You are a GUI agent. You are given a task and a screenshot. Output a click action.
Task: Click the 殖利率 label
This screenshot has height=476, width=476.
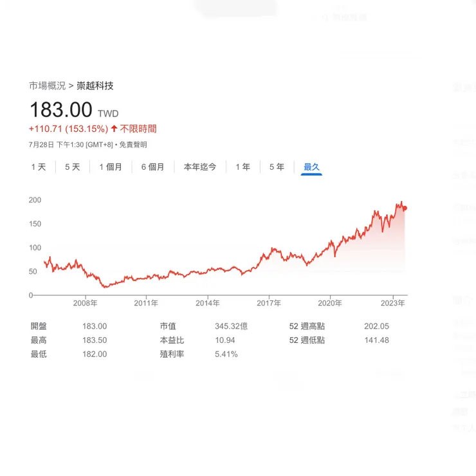pyautogui.click(x=172, y=354)
